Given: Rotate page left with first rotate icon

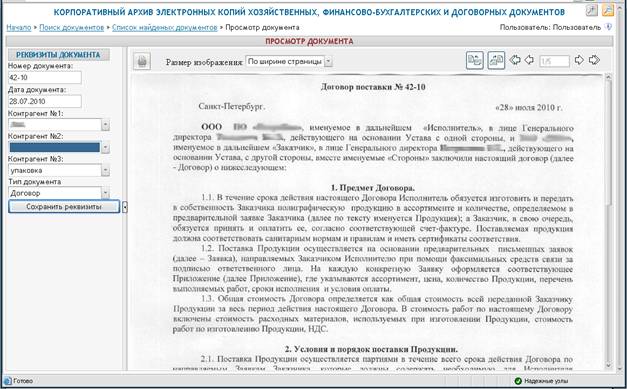Looking at the screenshot, I should point(475,60).
